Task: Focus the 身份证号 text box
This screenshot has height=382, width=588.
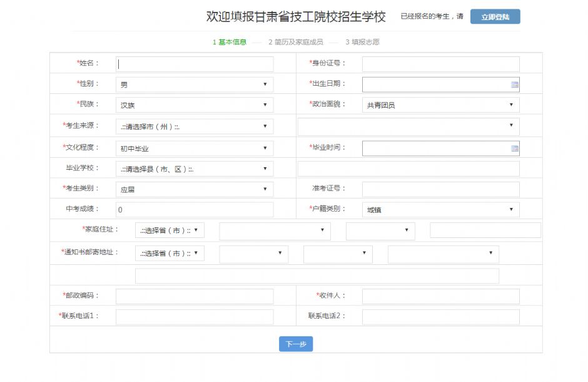Action: pyautogui.click(x=440, y=64)
